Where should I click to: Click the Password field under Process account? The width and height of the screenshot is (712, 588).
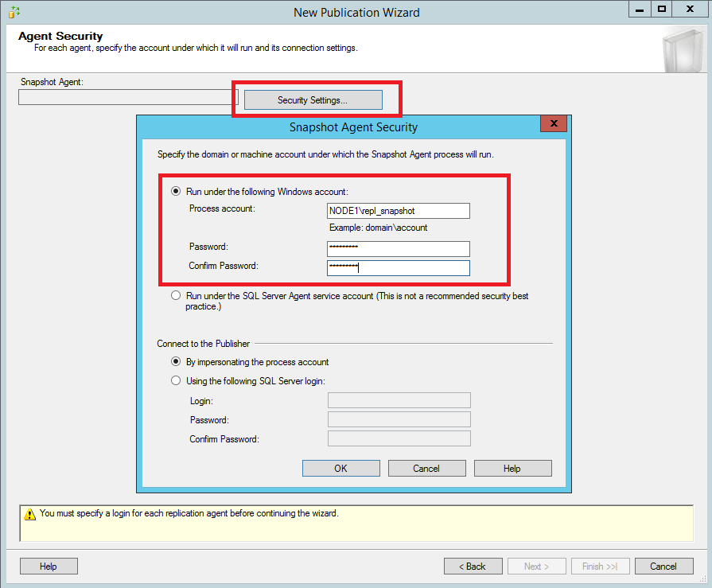tap(398, 248)
